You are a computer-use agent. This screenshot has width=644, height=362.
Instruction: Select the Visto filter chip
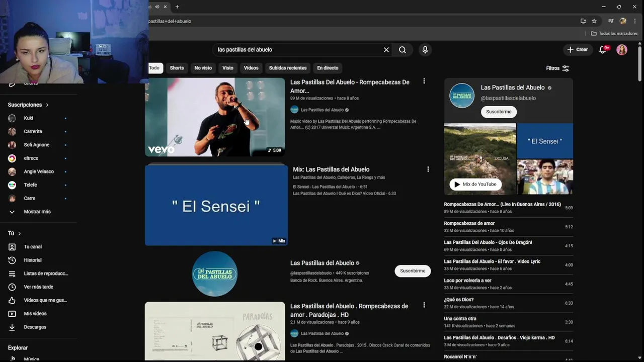[x=228, y=68]
